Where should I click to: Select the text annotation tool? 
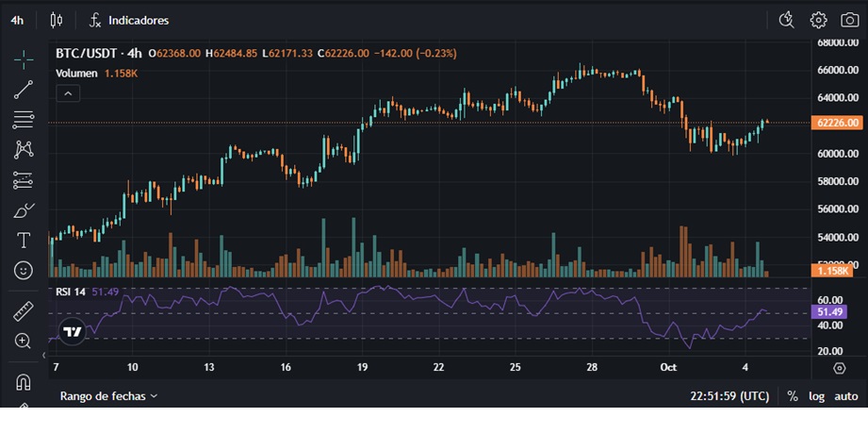pos(24,241)
